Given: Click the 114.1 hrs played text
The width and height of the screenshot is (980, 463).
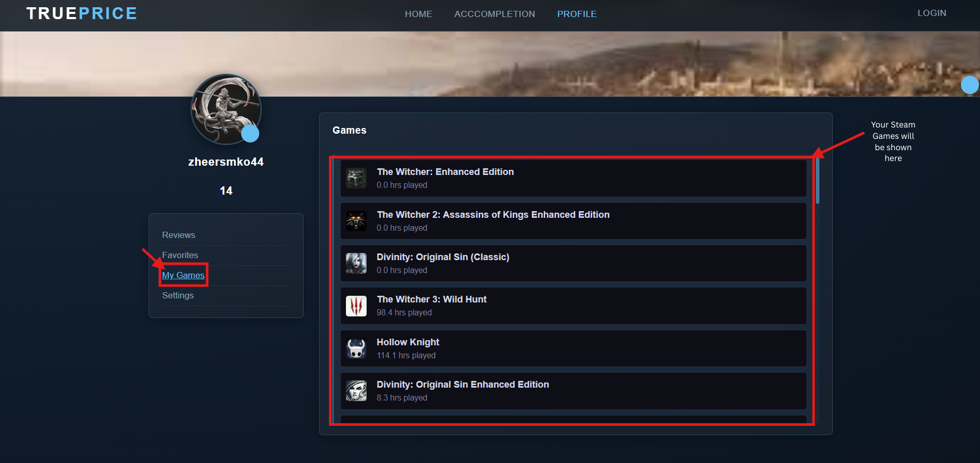Looking at the screenshot, I should coord(406,355).
